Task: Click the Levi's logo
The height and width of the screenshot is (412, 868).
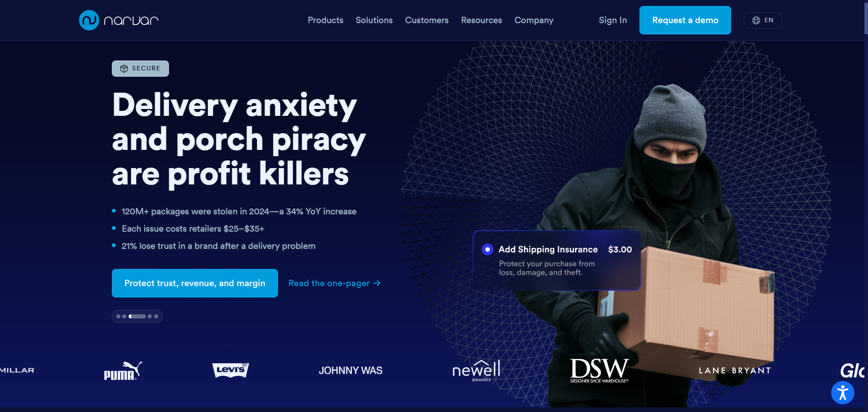Action: coord(231,370)
